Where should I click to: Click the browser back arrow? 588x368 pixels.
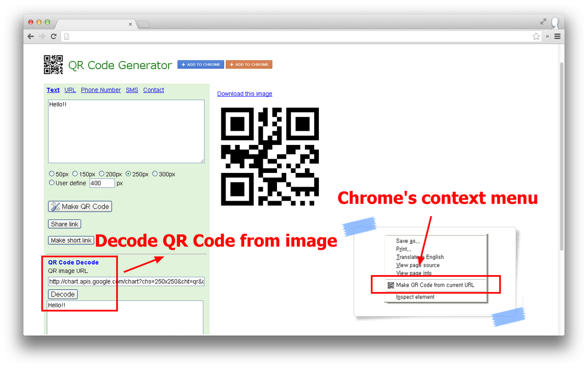coord(30,36)
